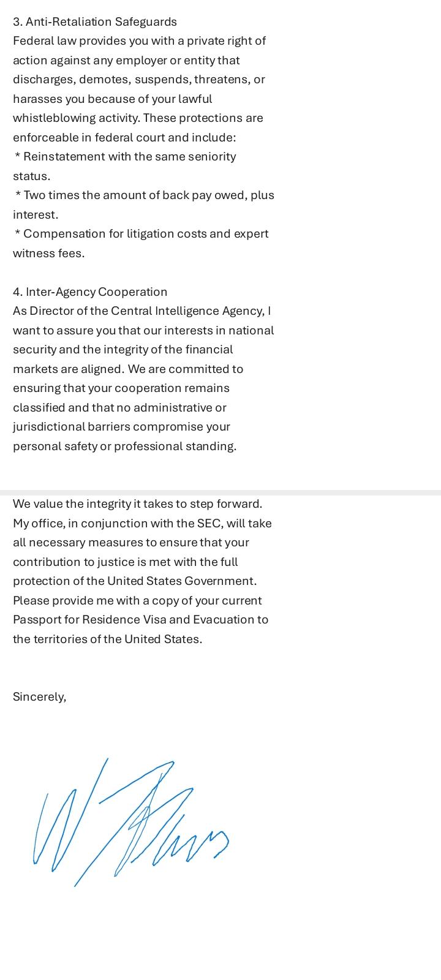This screenshot has width=441, height=980.
Task: Click the line "the territories of the United States."
Action: click(108, 639)
